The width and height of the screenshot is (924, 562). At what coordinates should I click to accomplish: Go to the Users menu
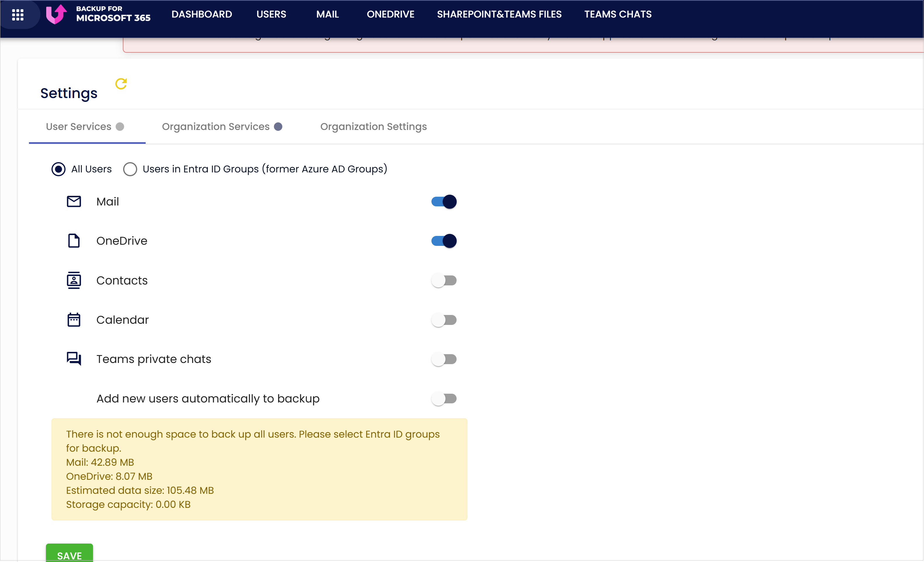(x=271, y=14)
